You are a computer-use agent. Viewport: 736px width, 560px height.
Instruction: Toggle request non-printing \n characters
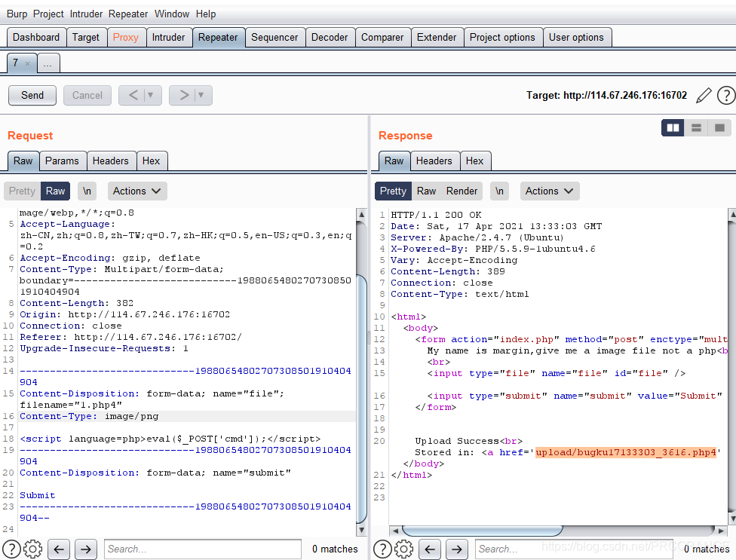point(87,191)
